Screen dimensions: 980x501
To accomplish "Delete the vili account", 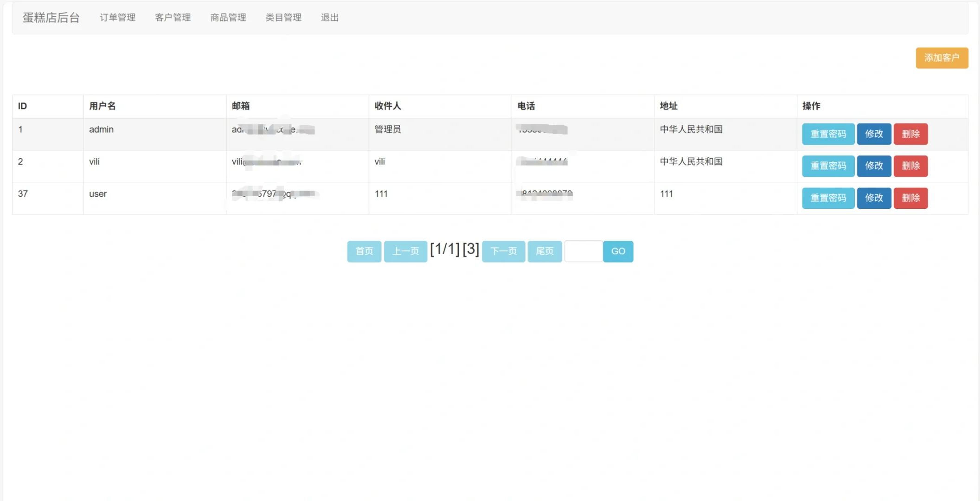I will 910,166.
